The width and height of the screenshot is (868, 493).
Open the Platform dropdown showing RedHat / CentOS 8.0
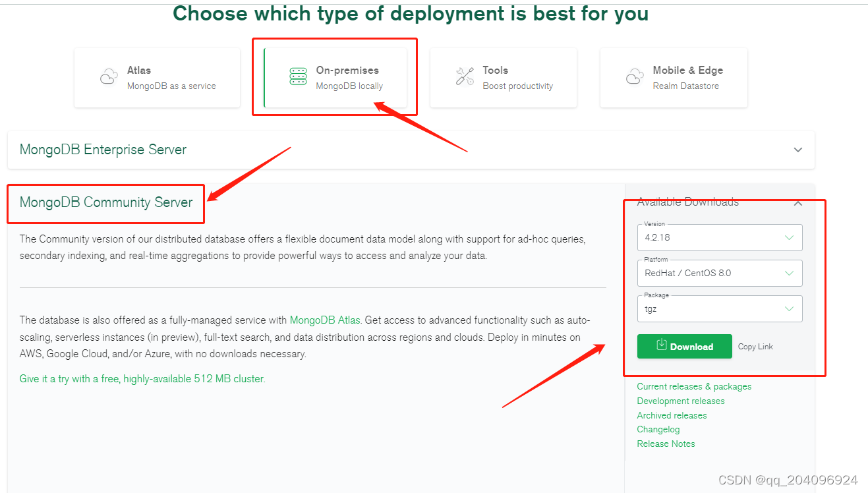click(720, 273)
